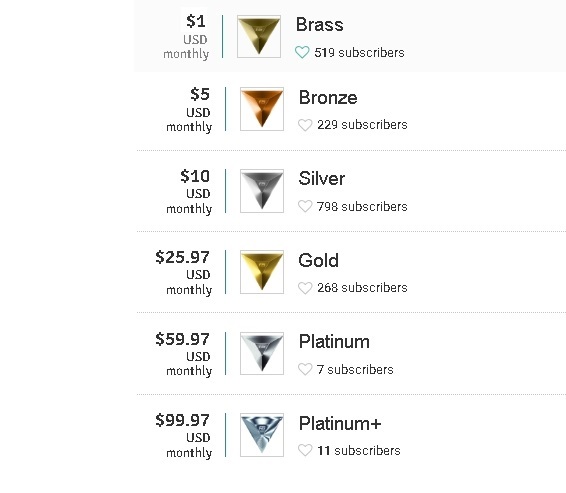Click the Platinum tier triangle icon
The width and height of the screenshot is (566, 493).
coord(262,353)
